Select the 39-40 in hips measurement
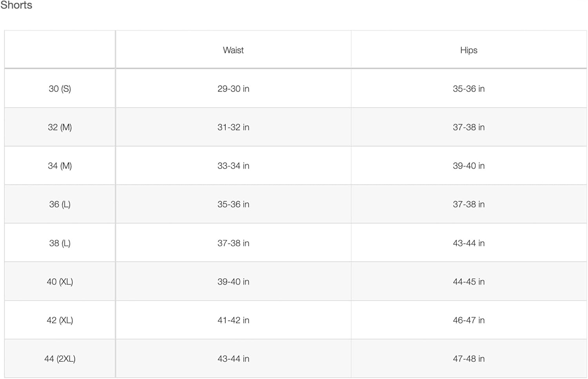The height and width of the screenshot is (379, 588). pyautogui.click(x=468, y=166)
